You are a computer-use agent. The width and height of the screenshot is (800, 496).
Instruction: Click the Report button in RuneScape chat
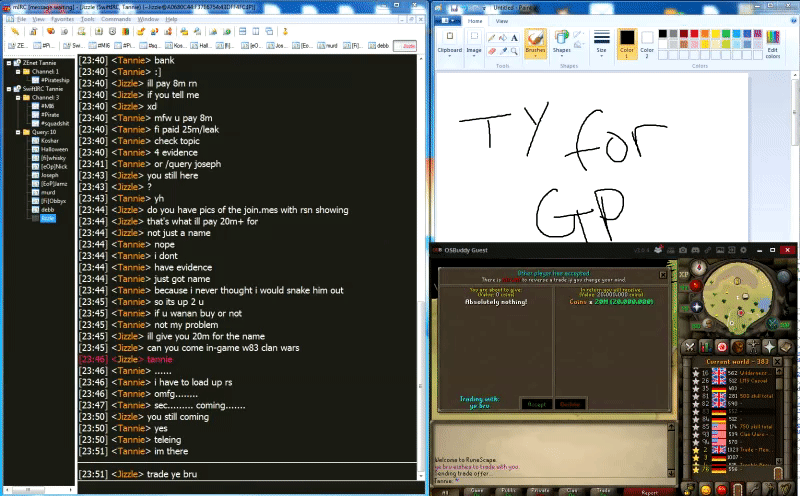649,492
